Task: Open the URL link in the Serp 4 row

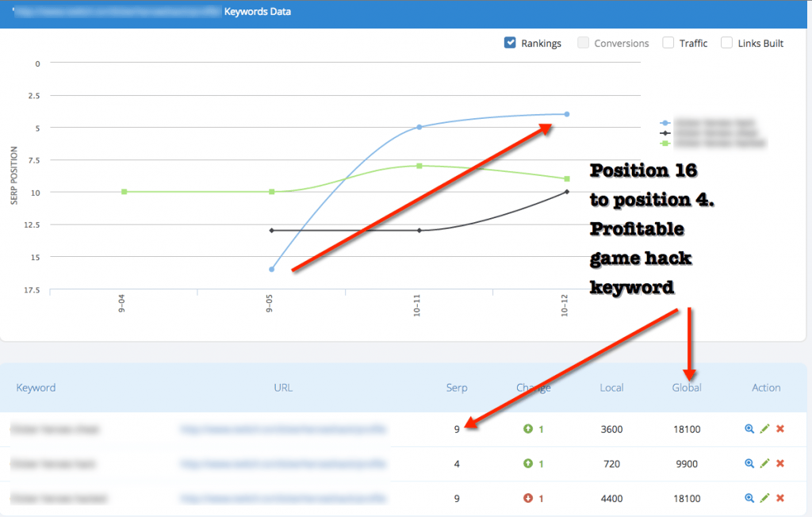Action: click(x=282, y=464)
